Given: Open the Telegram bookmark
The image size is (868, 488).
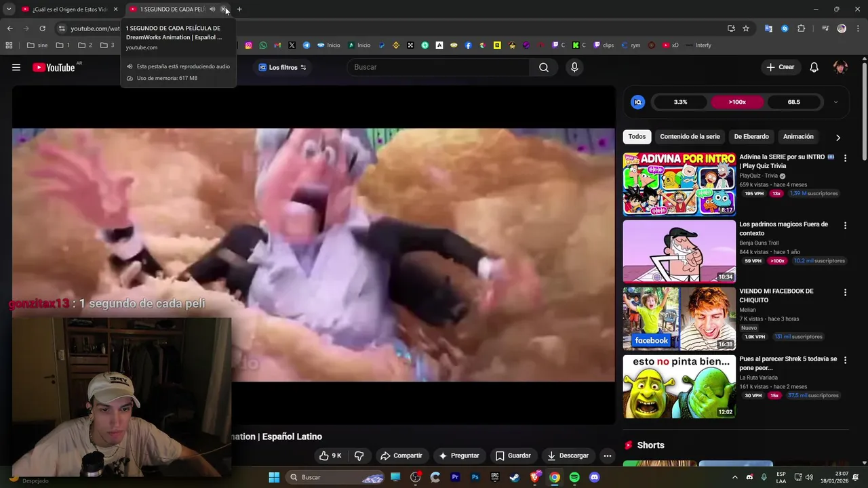Looking at the screenshot, I should pyautogui.click(x=307, y=45).
